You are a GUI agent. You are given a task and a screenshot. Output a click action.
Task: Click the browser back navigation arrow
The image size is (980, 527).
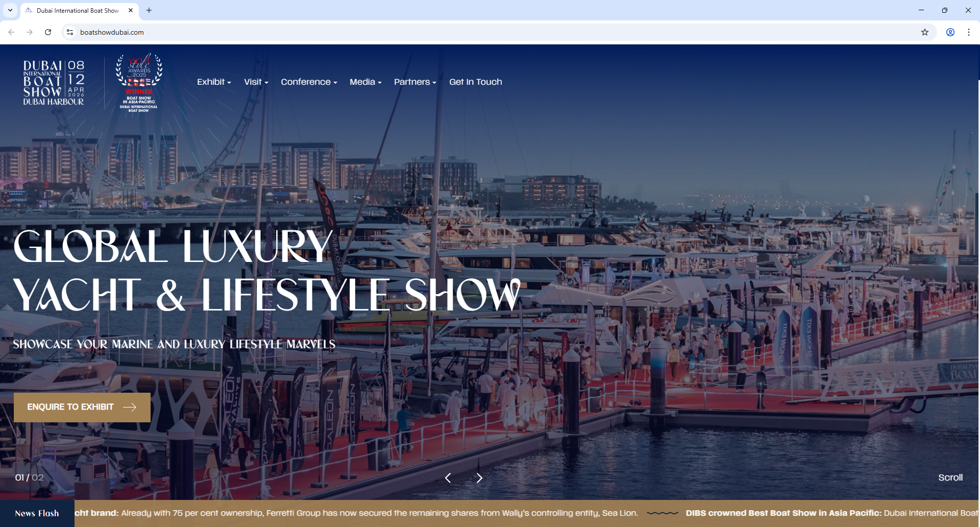pos(11,32)
